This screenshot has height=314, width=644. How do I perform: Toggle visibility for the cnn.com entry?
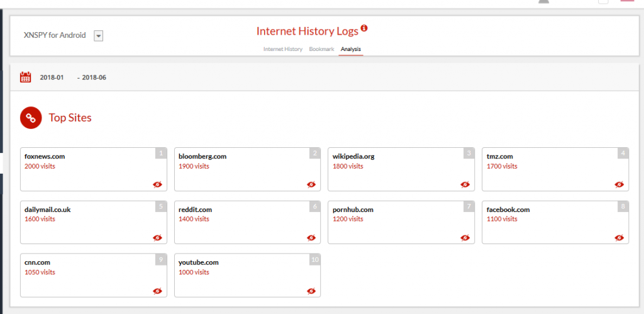pyautogui.click(x=157, y=291)
